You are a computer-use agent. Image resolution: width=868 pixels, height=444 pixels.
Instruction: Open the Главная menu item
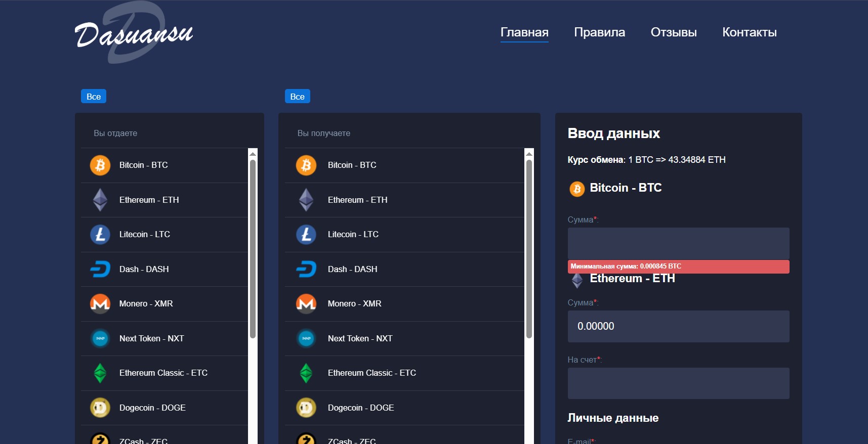524,32
